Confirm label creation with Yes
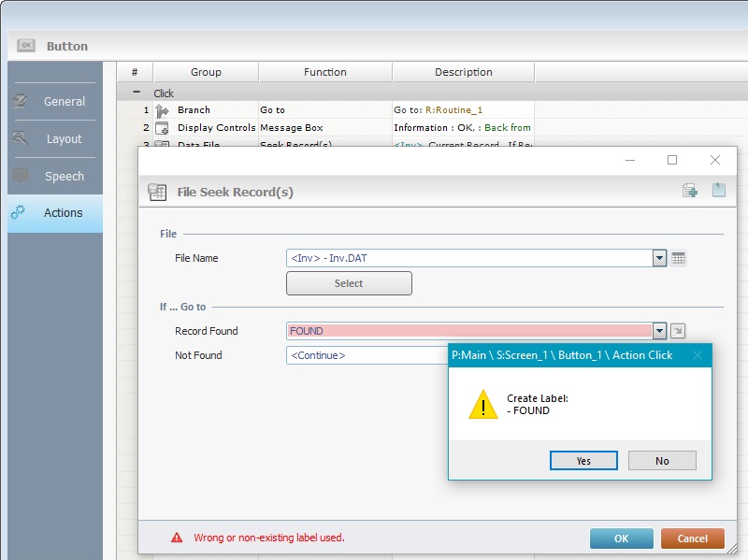 pyautogui.click(x=583, y=460)
